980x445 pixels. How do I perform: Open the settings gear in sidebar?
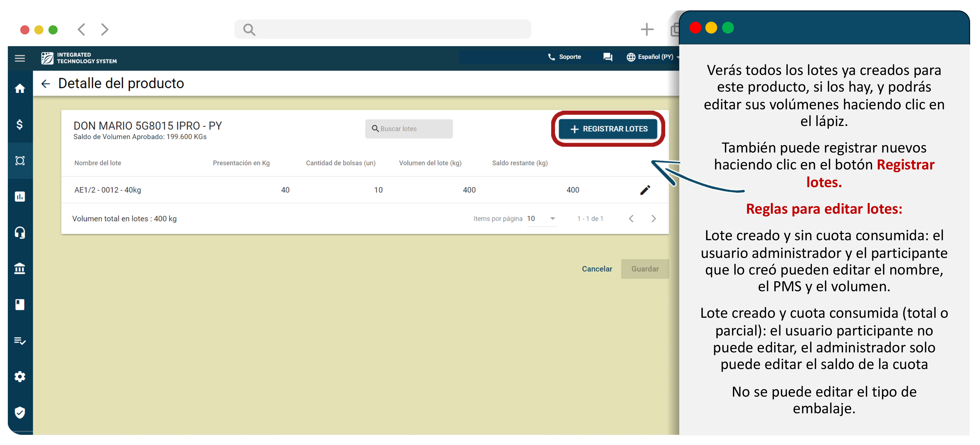20,376
